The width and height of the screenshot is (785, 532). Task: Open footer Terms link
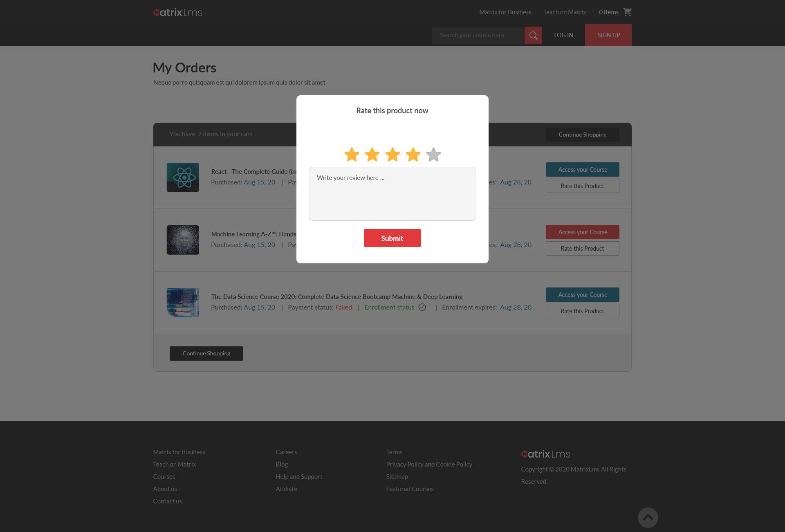coord(394,452)
